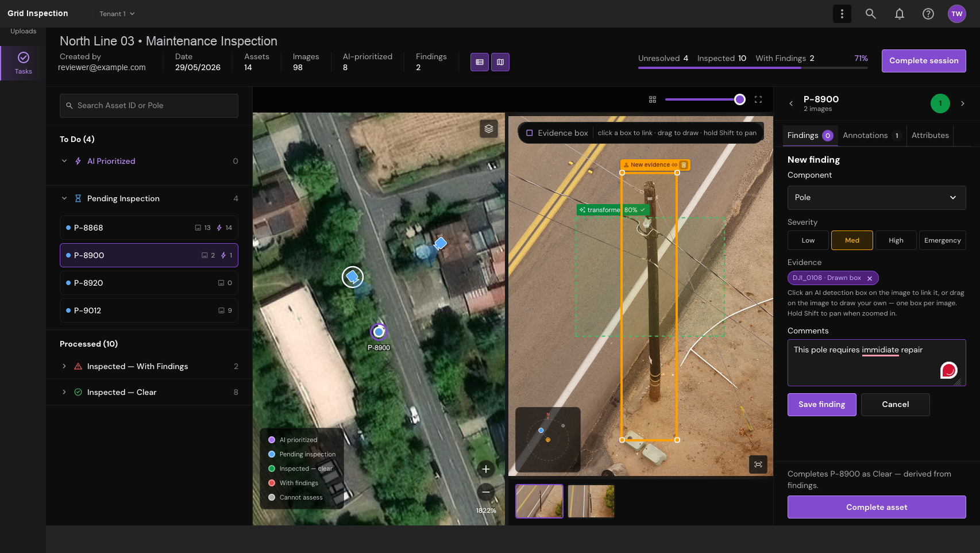Switch to list view layout icon
This screenshot has width=980, height=553.
pyautogui.click(x=480, y=62)
